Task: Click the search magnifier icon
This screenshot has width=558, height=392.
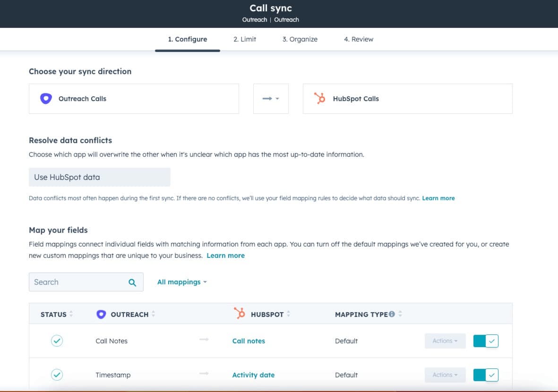Action: click(132, 282)
